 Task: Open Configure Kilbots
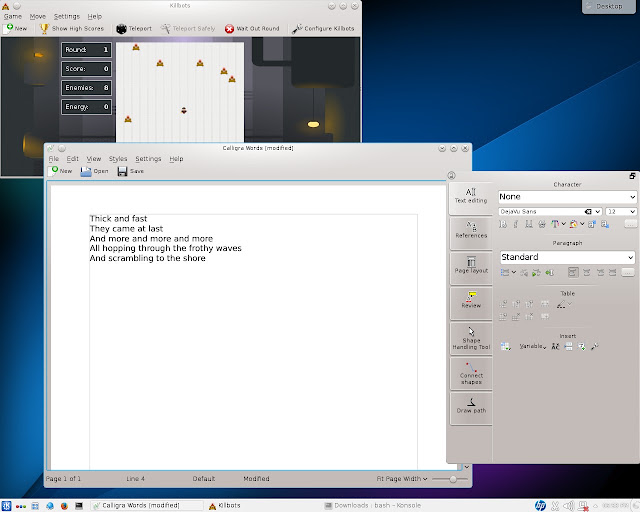click(x=323, y=29)
